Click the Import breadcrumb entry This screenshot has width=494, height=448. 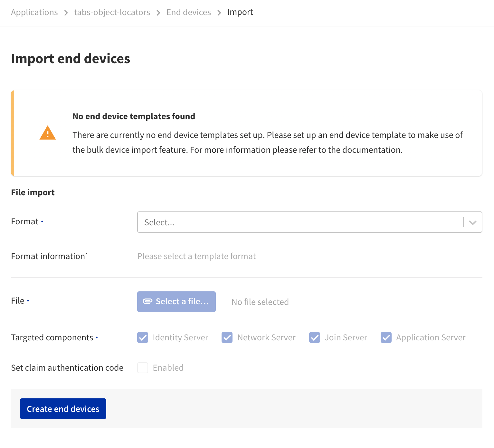point(240,12)
